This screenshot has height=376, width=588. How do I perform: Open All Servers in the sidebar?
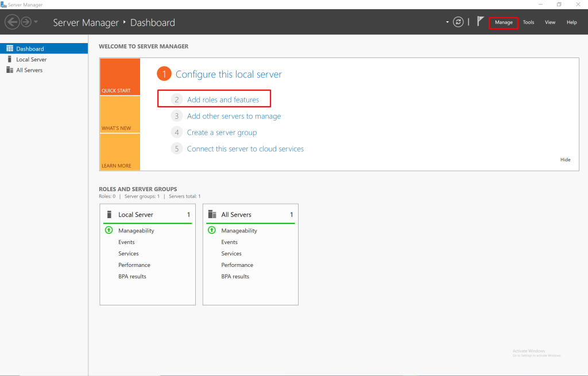29,70
